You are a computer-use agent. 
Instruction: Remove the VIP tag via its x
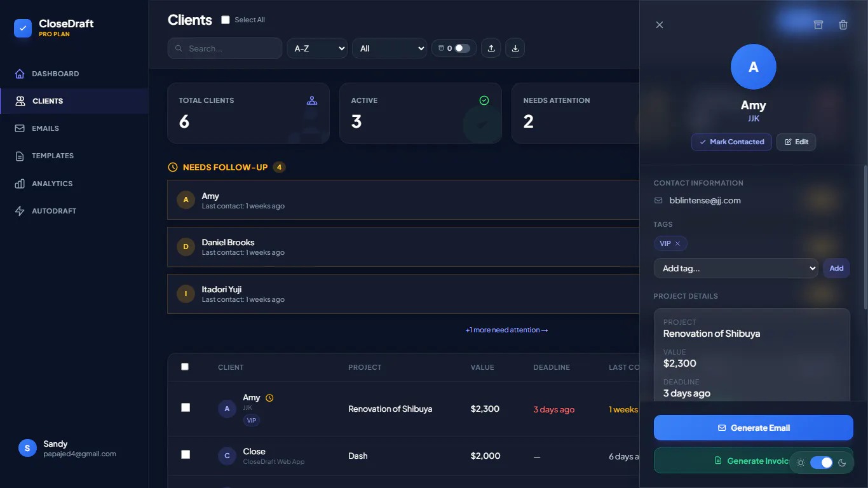pos(677,244)
